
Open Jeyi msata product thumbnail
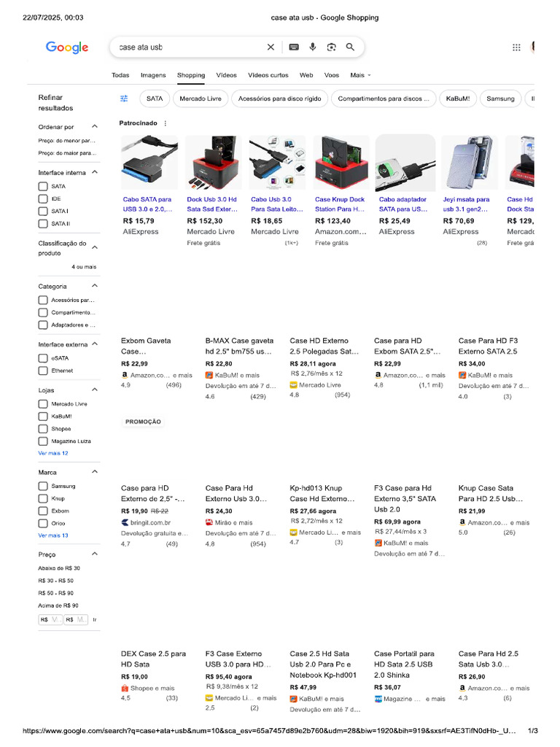470,163
